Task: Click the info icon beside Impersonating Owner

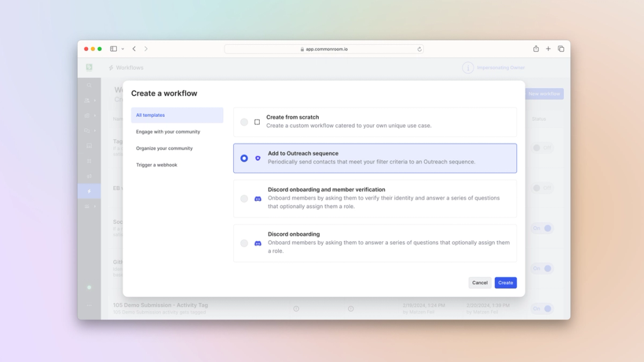Action: [468, 68]
